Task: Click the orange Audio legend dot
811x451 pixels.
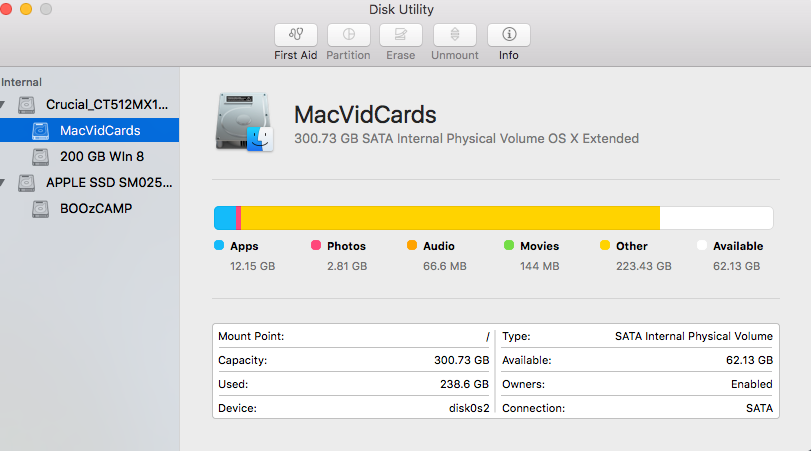Action: 412,245
